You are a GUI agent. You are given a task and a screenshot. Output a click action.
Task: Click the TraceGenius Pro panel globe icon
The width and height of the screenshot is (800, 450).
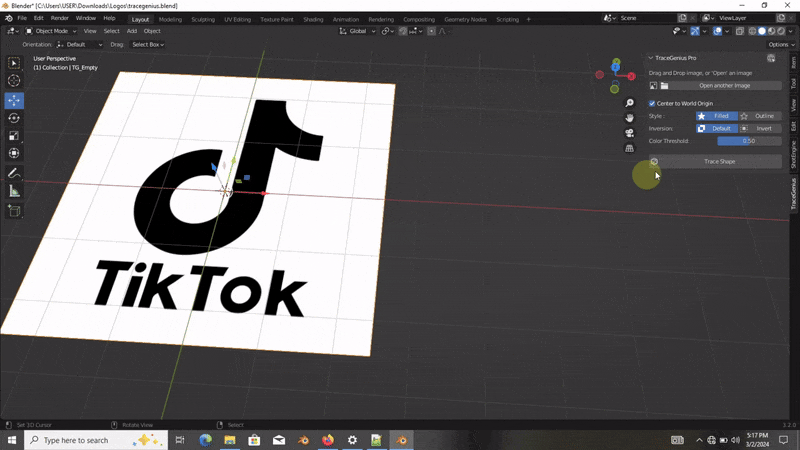click(771, 58)
